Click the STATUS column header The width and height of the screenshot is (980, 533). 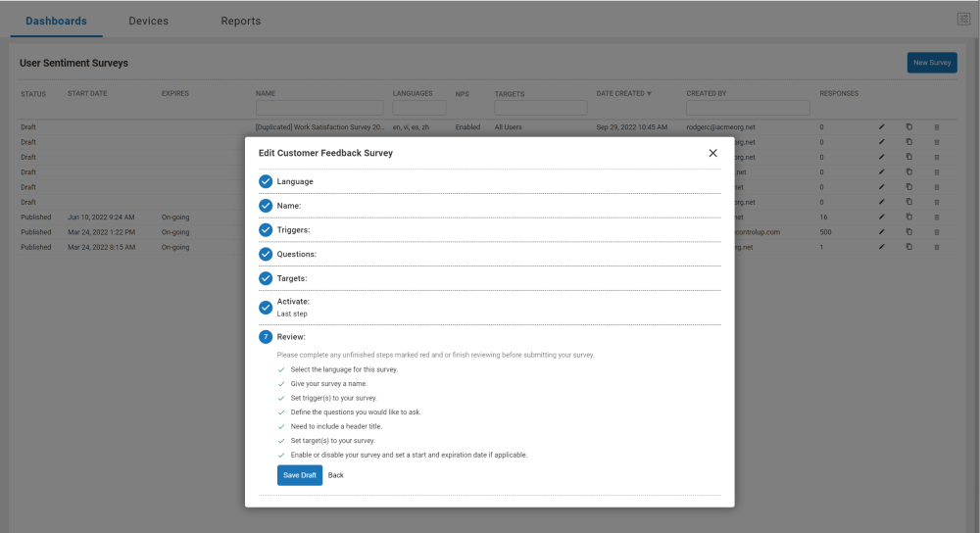coord(33,94)
